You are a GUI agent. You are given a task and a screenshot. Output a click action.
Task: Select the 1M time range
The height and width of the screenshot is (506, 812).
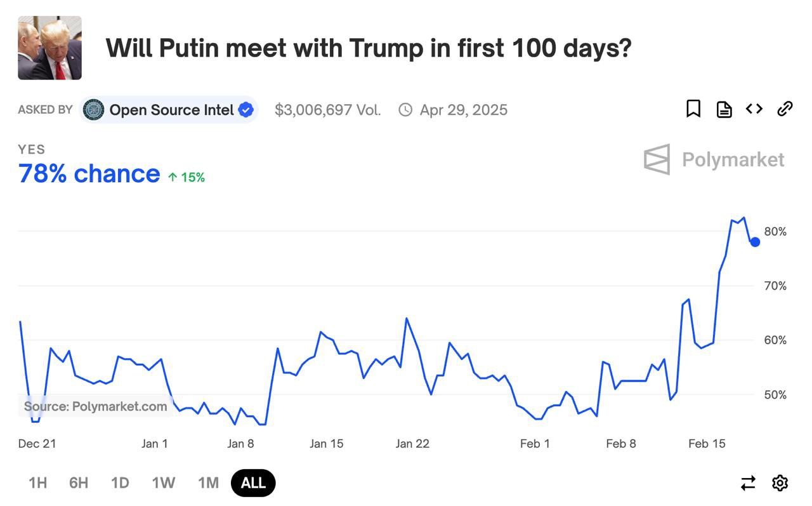click(208, 483)
